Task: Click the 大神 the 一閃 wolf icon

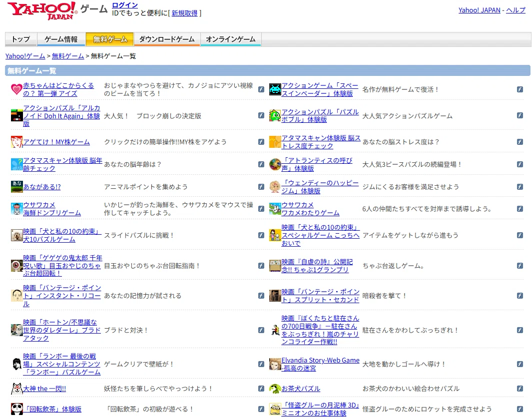Action: tap(16, 389)
